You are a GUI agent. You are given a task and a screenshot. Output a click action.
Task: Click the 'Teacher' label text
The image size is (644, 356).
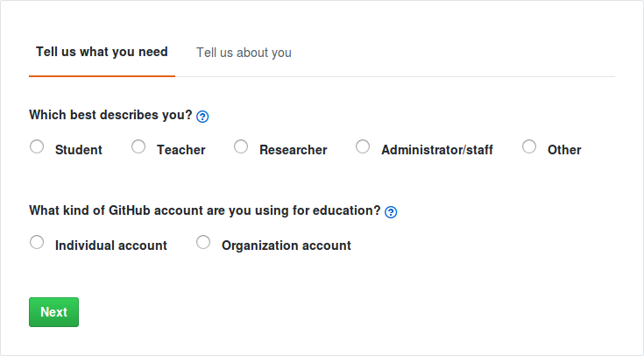181,150
